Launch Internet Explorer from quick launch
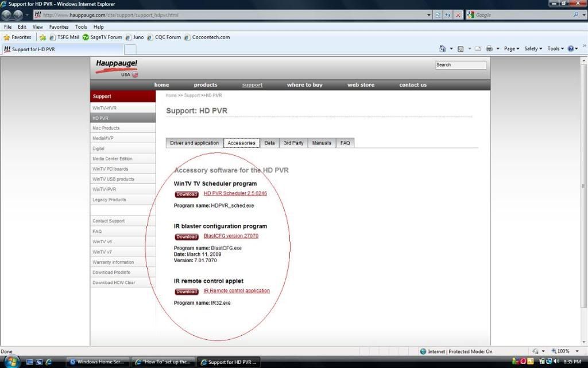Image resolution: width=588 pixels, height=368 pixels. point(49,362)
